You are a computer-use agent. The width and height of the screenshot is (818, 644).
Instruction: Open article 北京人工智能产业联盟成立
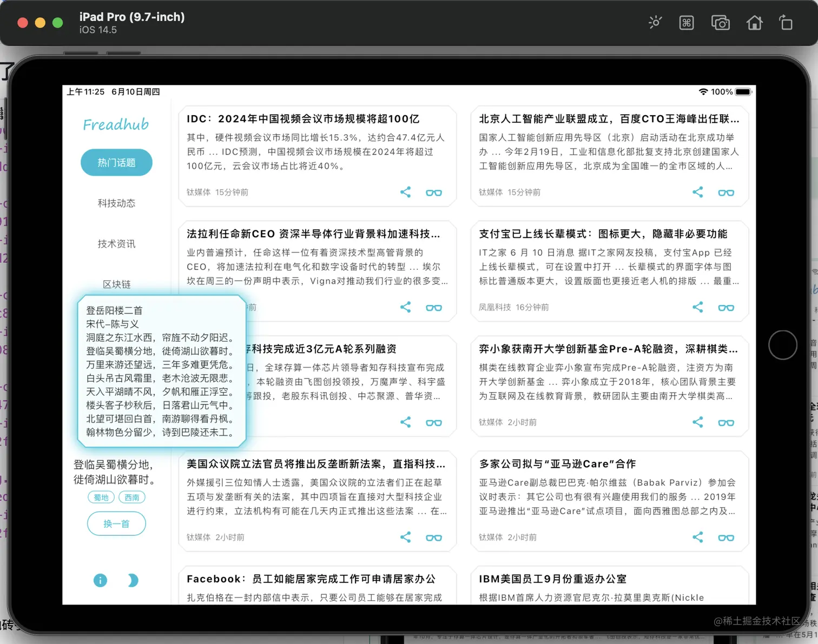[x=610, y=156]
